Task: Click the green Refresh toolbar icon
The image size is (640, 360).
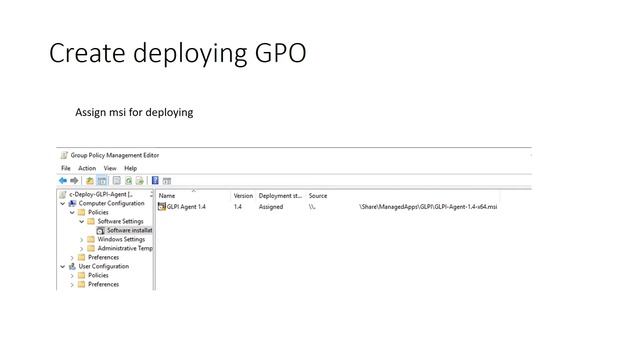Action: tap(128, 180)
